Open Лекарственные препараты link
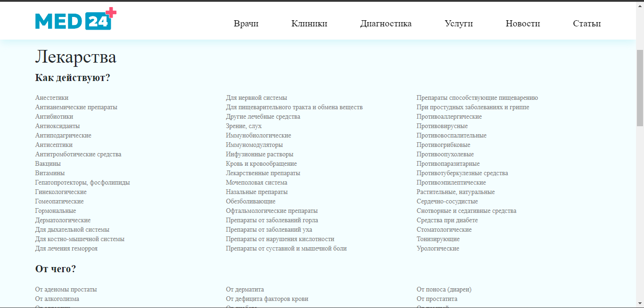The height and width of the screenshot is (308, 644). click(263, 173)
